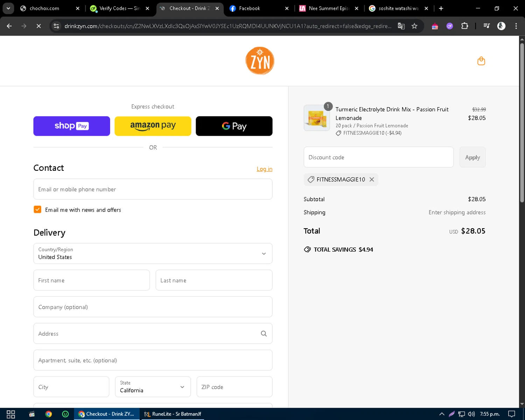
Task: Click the ZYN logo
Action: point(260,61)
